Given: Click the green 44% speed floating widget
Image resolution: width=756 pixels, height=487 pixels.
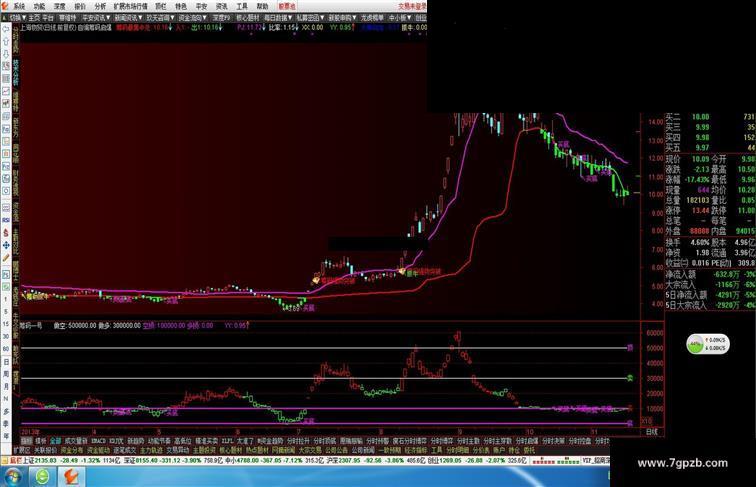Looking at the screenshot, I should 708,344.
